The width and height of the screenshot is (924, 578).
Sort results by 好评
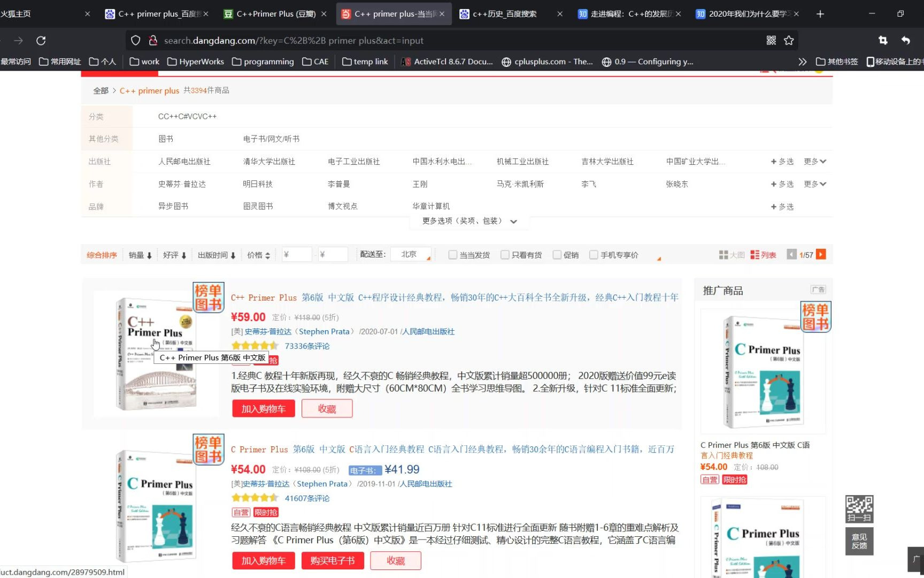pyautogui.click(x=174, y=255)
